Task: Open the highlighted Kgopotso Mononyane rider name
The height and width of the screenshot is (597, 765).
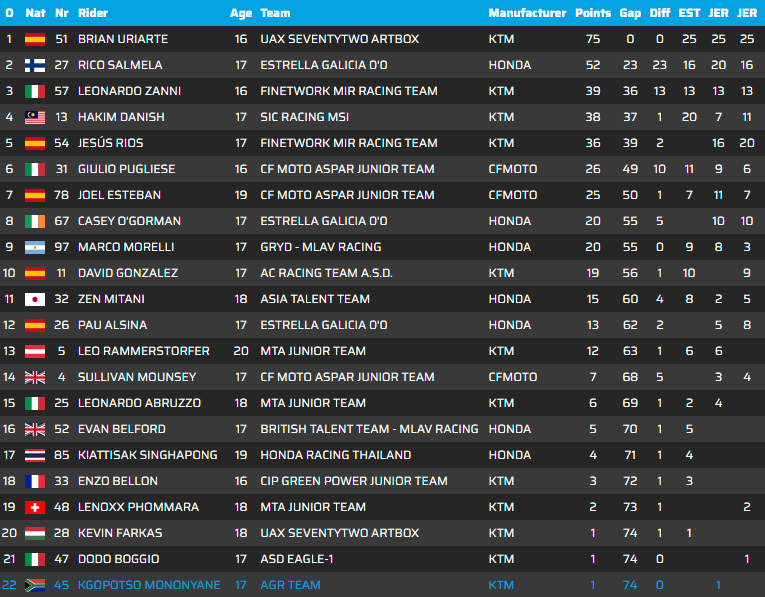Action: point(148,585)
